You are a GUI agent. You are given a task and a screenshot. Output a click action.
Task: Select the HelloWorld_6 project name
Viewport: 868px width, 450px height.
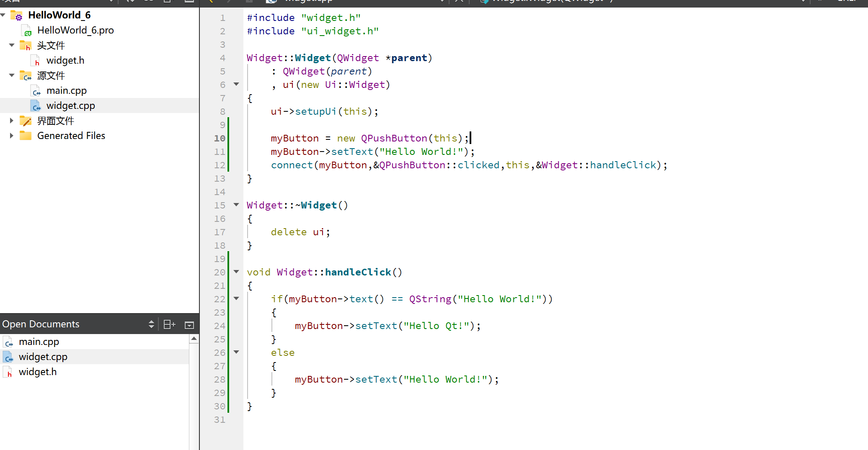click(59, 15)
